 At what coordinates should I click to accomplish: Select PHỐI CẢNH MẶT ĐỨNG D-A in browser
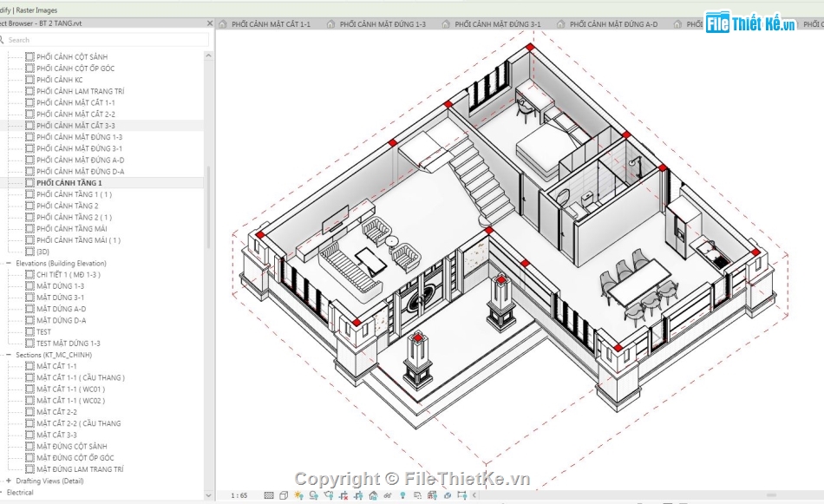[81, 172]
